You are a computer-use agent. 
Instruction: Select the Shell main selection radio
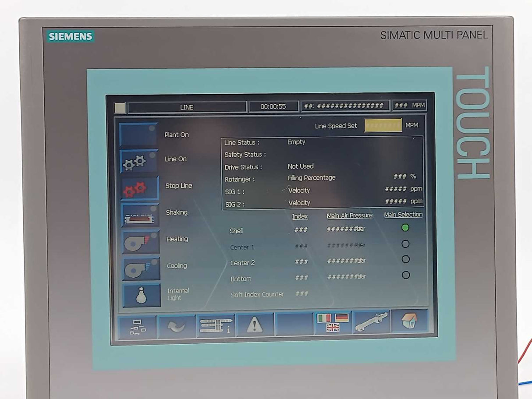pyautogui.click(x=405, y=227)
